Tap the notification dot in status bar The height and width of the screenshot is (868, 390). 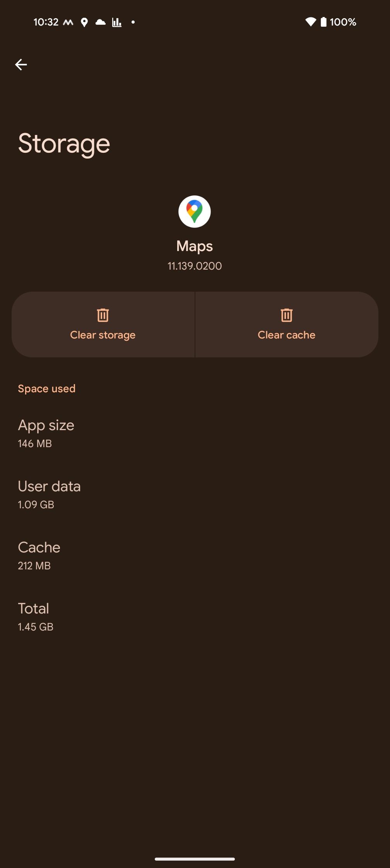coord(133,23)
